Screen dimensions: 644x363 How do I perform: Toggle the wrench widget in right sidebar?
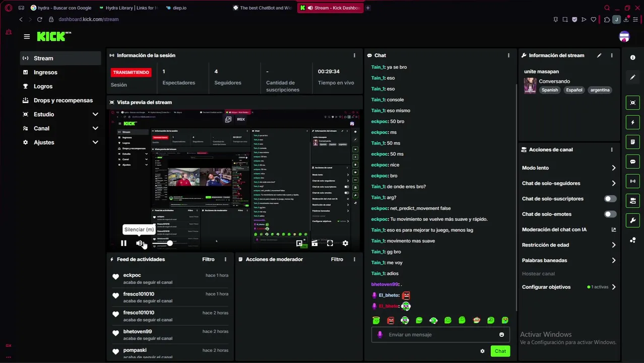tap(633, 220)
